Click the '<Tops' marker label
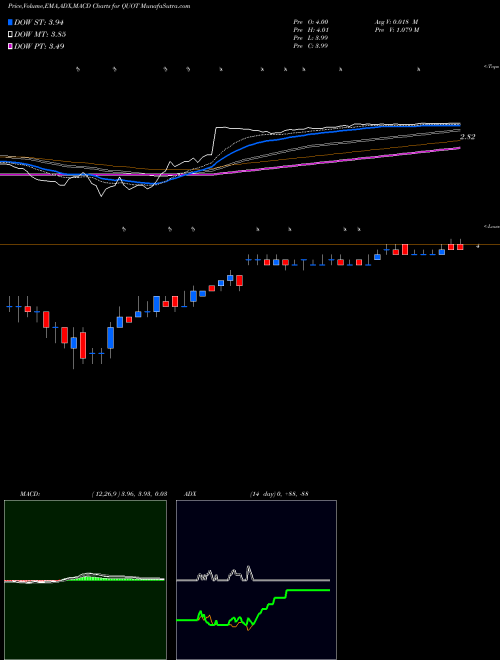 pos(492,67)
